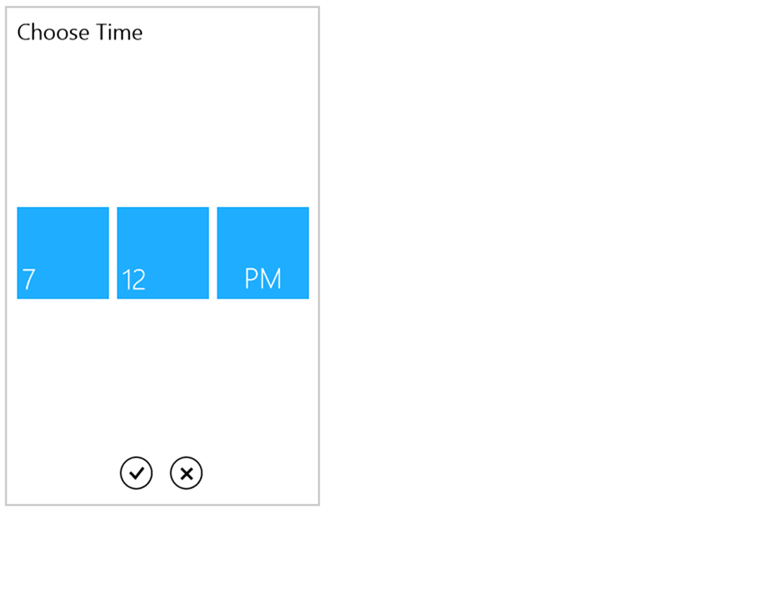The image size is (768, 614).
Task: Tap the number 12 in the minute tile
Action: [134, 280]
